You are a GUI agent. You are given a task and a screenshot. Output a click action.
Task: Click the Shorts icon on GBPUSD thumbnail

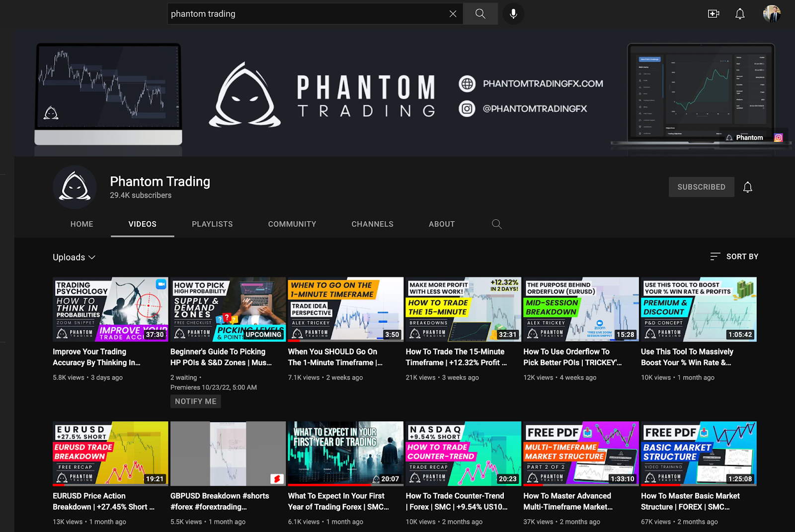[x=277, y=478]
